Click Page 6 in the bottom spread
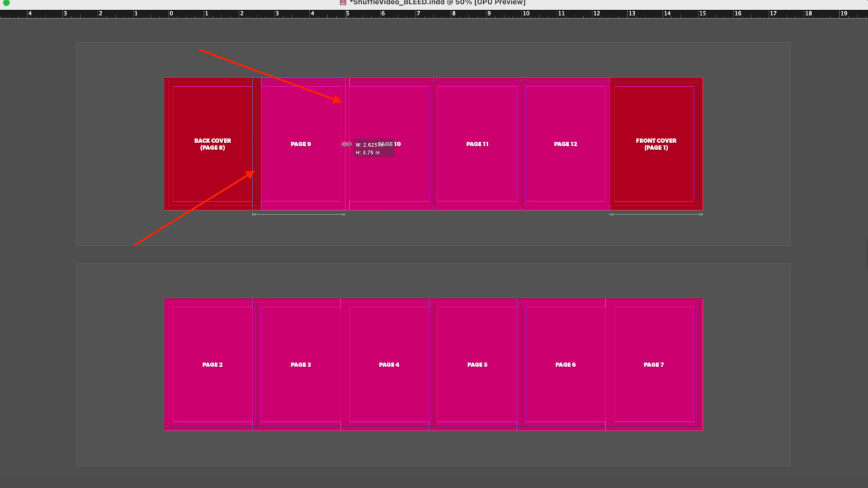The image size is (868, 488). pos(565,364)
